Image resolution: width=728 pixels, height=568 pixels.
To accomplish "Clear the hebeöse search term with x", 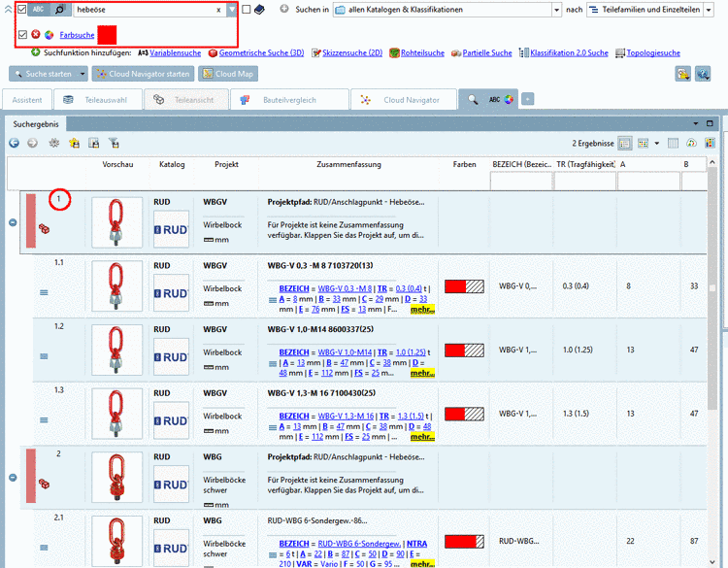I will pyautogui.click(x=218, y=10).
